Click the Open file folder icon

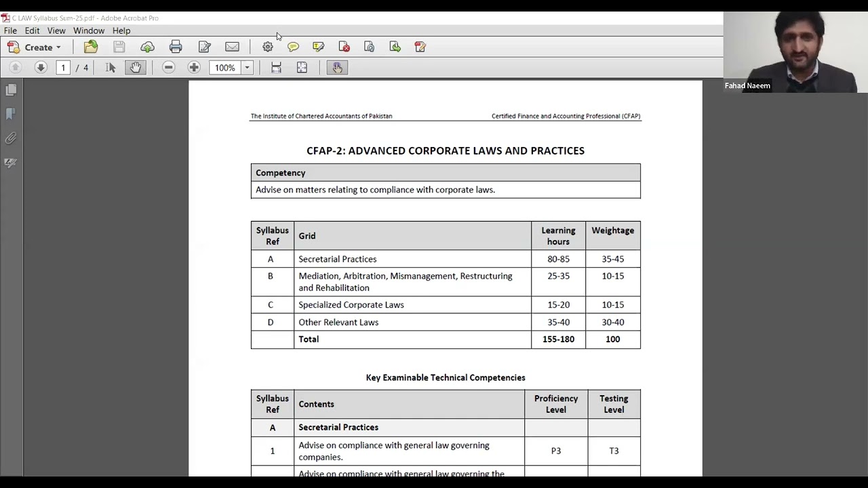point(91,47)
